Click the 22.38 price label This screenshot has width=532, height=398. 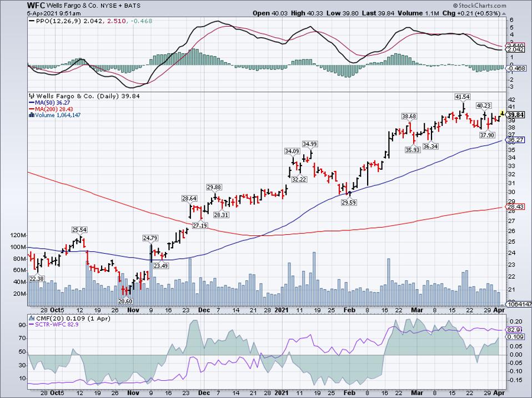[x=37, y=279]
